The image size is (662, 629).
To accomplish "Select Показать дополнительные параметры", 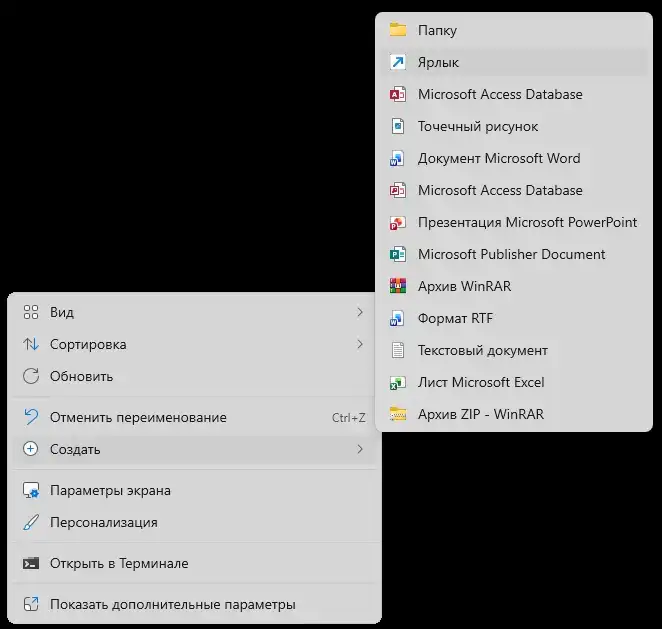I will point(194,604).
